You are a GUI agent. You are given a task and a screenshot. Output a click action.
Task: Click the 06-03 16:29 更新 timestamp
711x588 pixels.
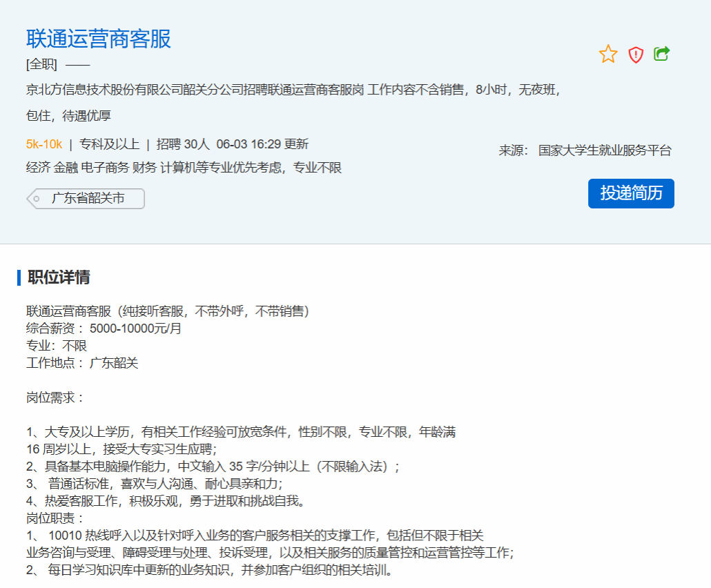point(262,144)
